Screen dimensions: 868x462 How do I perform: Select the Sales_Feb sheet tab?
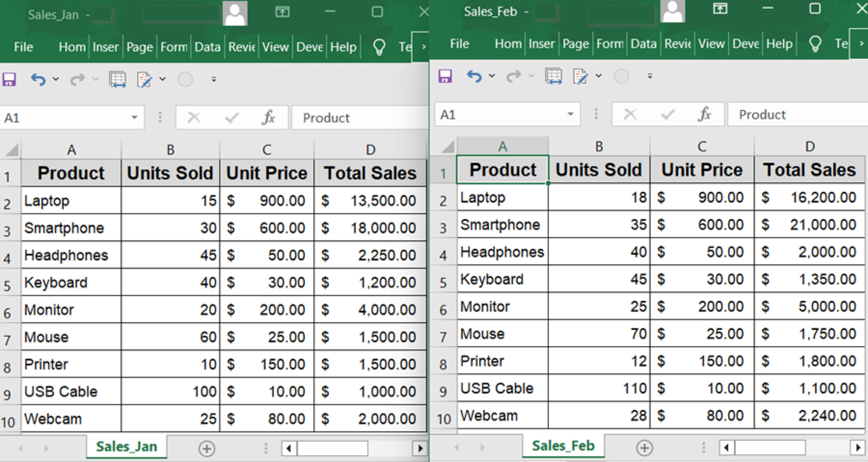[x=563, y=445]
